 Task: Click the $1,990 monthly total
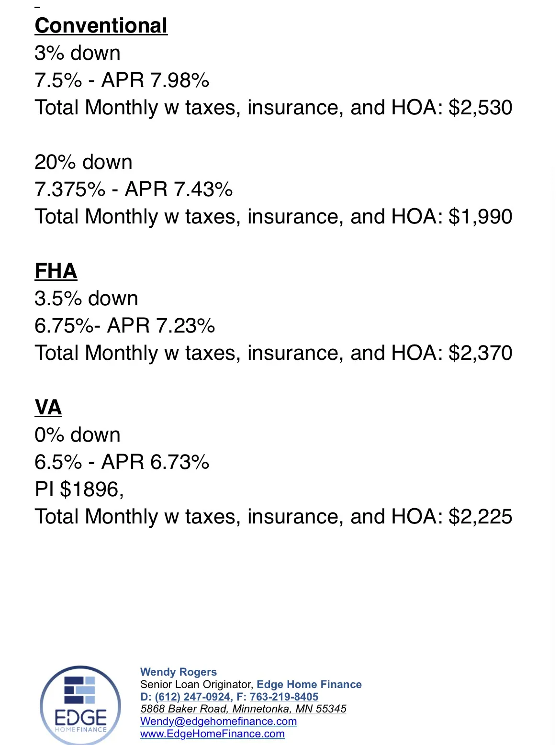point(481,217)
